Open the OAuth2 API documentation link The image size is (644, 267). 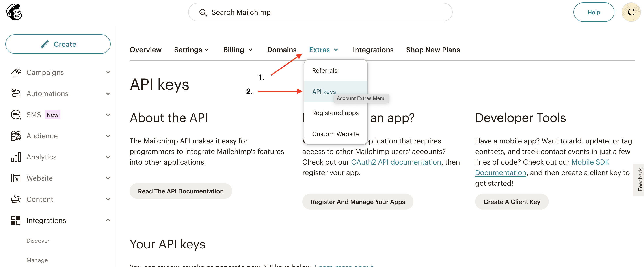[396, 162]
